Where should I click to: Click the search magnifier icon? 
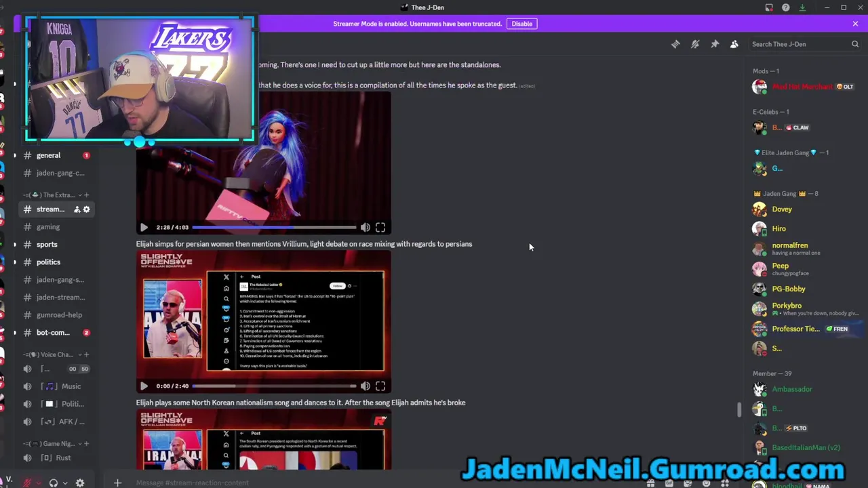click(x=855, y=44)
